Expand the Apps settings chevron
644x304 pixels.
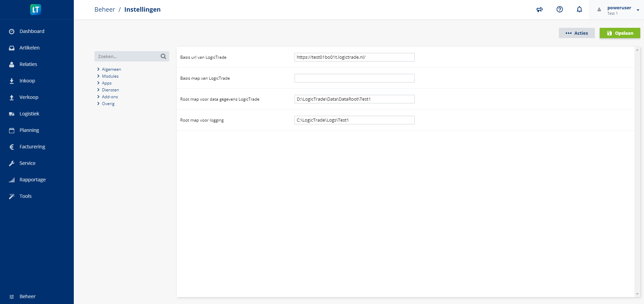[98, 83]
